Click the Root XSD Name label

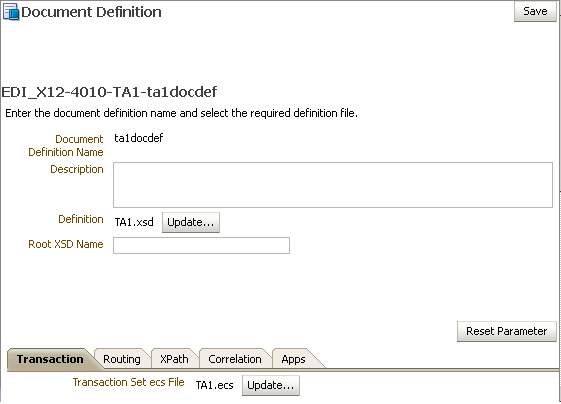click(x=66, y=244)
